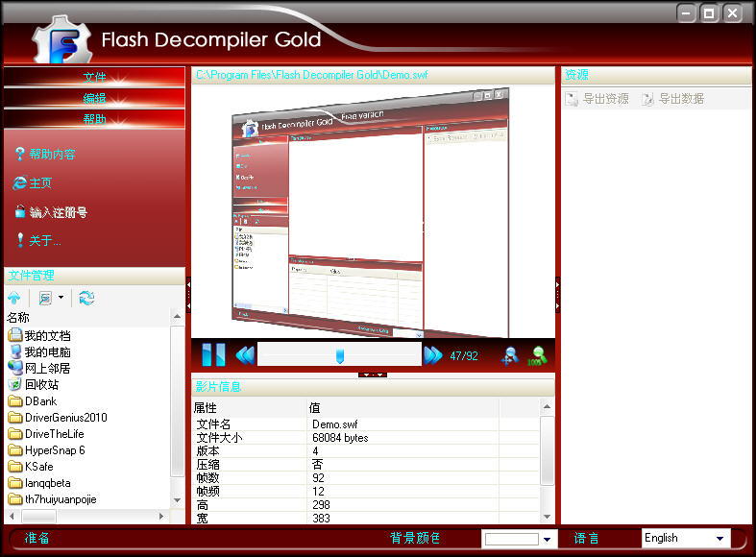This screenshot has height=557, width=756.
Task: Click file list scrollbar down arrow
Action: click(x=177, y=500)
